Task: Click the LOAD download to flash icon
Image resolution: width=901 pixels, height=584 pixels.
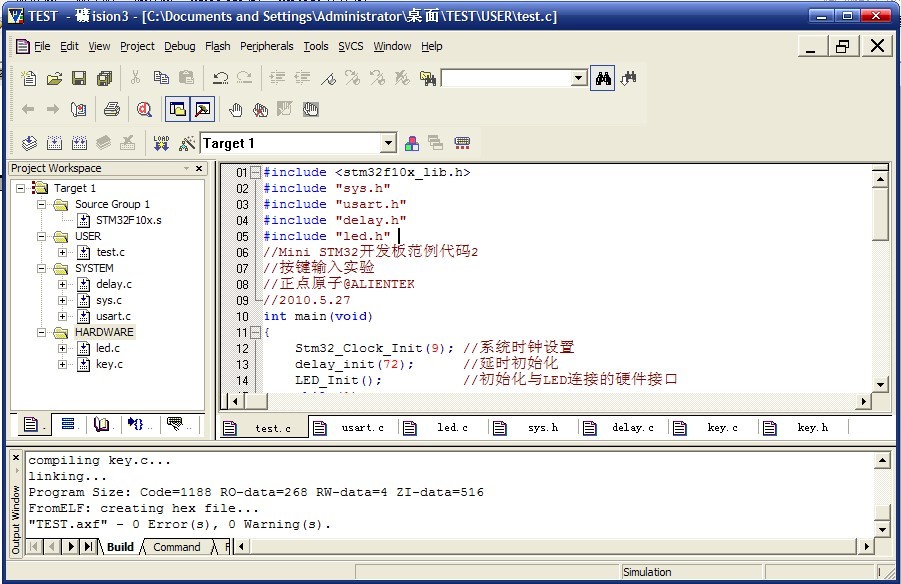Action: [161, 143]
